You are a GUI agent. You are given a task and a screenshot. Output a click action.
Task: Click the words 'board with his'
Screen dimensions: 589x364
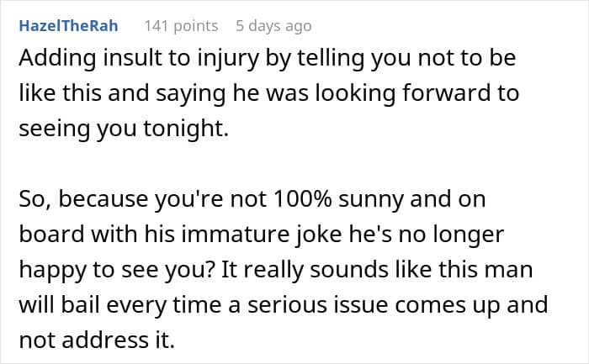point(98,235)
